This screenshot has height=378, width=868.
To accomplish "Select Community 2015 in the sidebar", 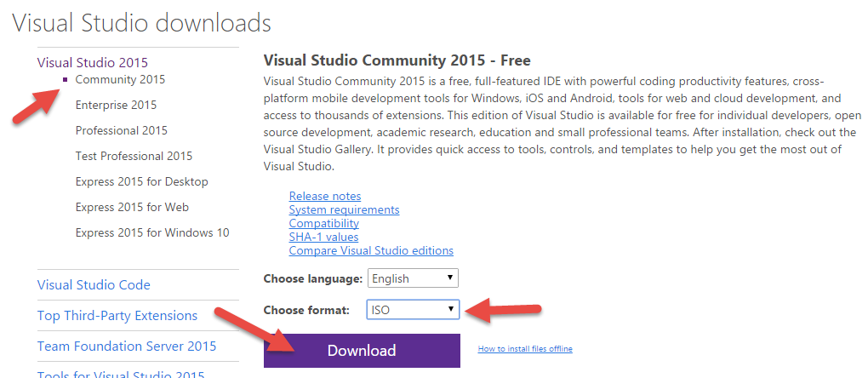I will pos(120,79).
